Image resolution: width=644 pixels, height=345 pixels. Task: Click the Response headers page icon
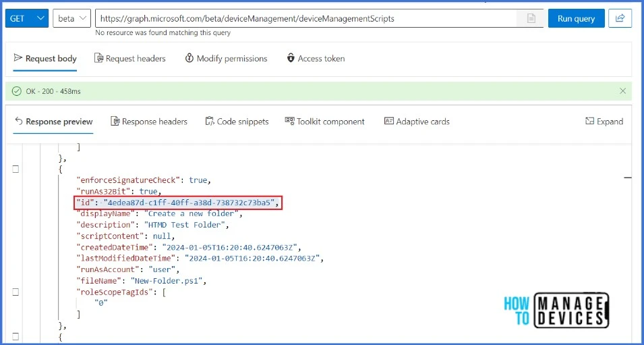115,121
